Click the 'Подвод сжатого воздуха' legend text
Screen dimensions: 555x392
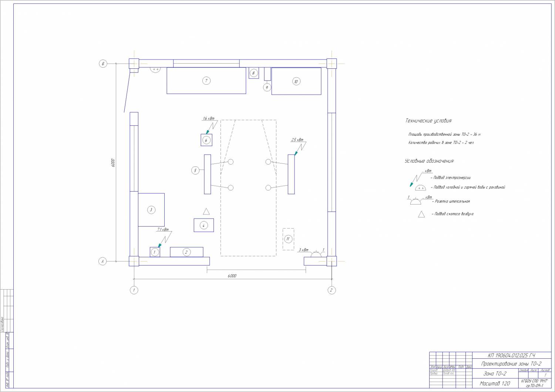(x=452, y=214)
